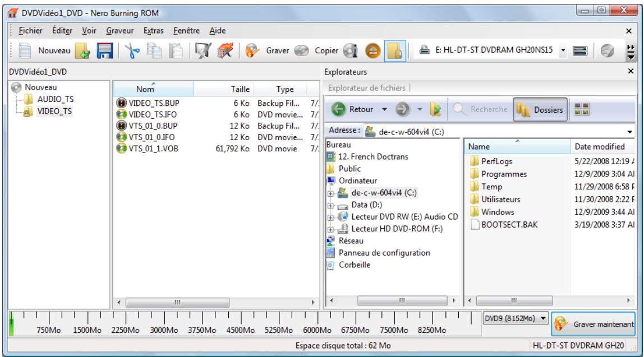This screenshot has width=644, height=357.
Task: Select Réseau in explorer tree
Action: [351, 241]
